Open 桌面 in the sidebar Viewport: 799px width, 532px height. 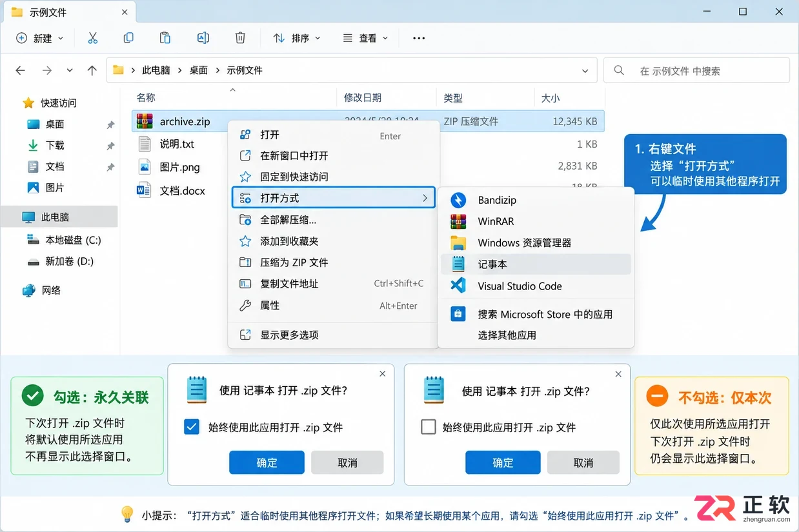point(55,124)
